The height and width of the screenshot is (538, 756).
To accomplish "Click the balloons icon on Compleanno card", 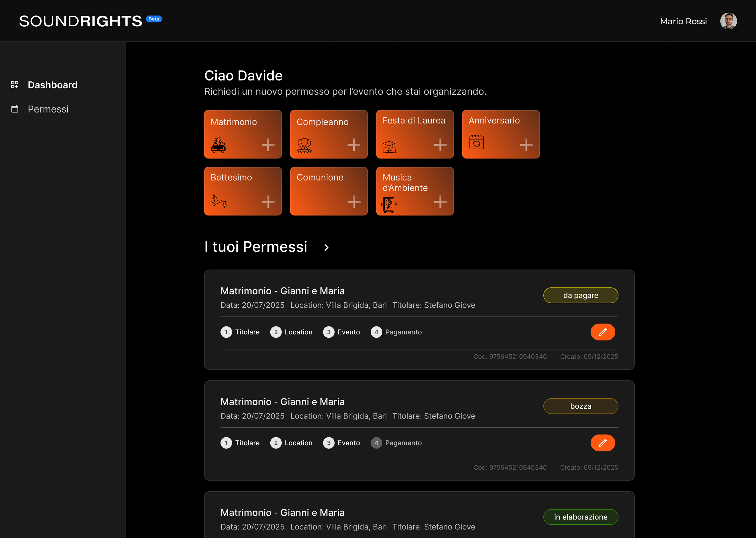I will point(304,145).
